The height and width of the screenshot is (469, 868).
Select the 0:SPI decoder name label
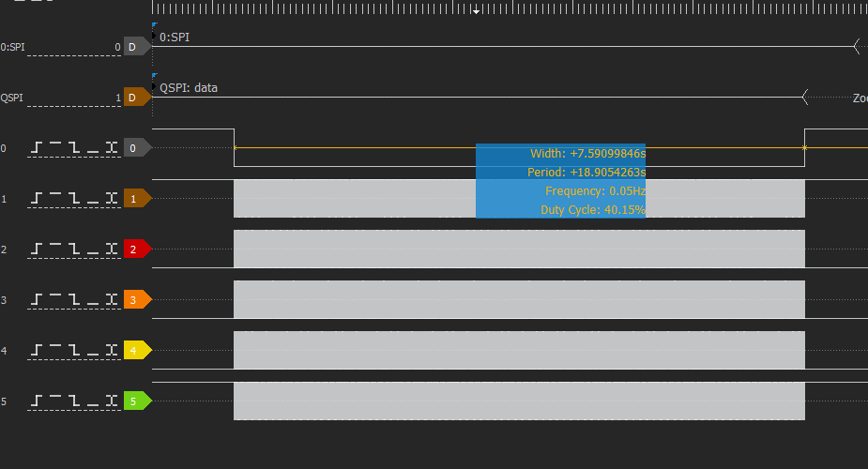click(13, 47)
